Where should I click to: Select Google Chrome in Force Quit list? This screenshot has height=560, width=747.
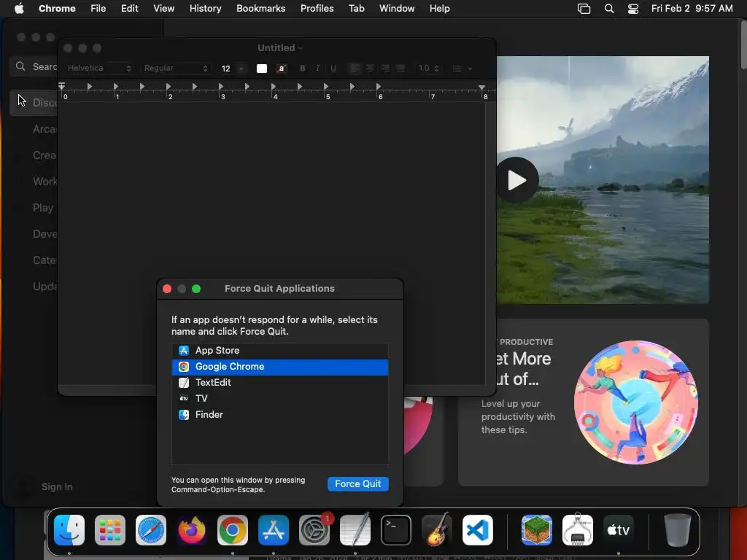tap(279, 367)
